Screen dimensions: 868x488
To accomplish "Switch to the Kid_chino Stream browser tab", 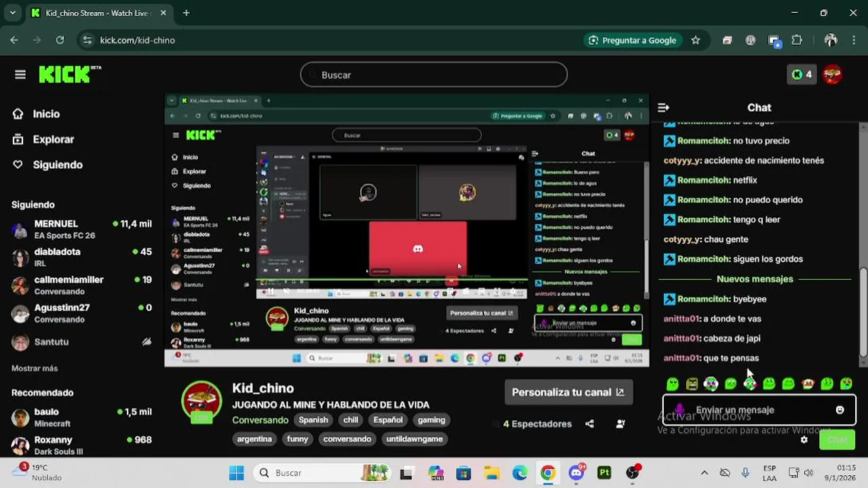I will [x=98, y=13].
